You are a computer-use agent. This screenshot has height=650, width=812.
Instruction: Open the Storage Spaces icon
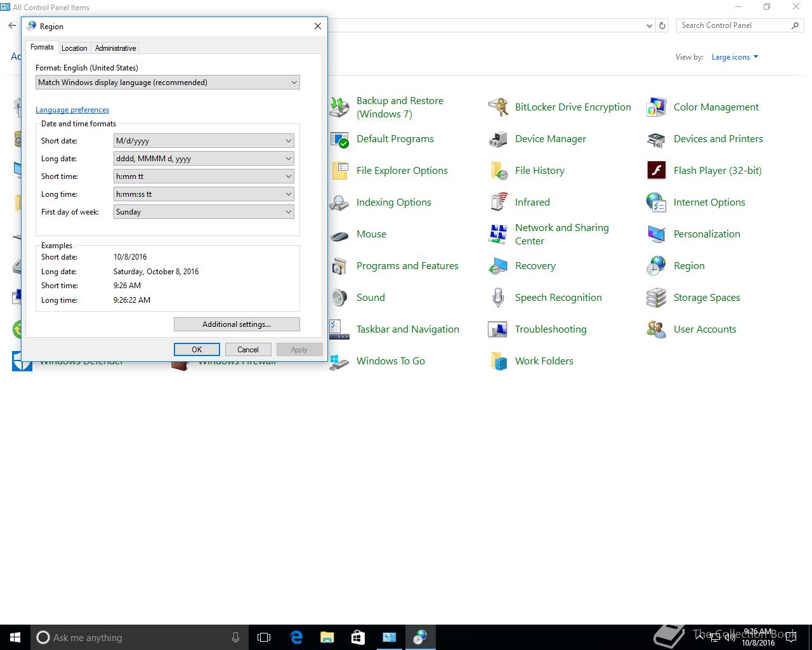click(x=657, y=298)
